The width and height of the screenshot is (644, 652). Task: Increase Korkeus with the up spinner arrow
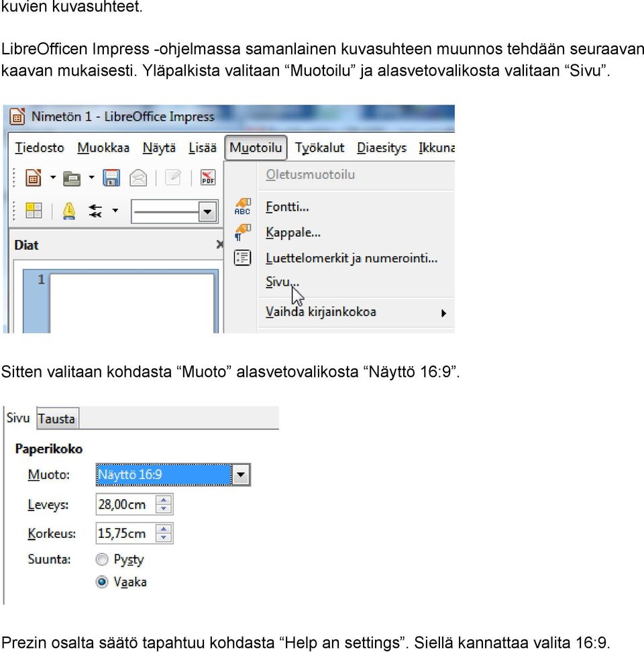pyautogui.click(x=164, y=529)
